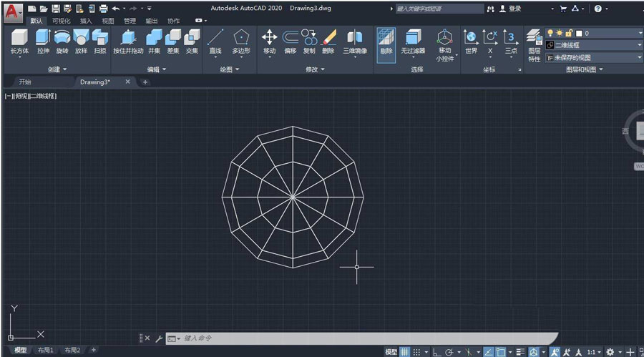Toggle the highlighted 剔除 culling button

point(386,45)
